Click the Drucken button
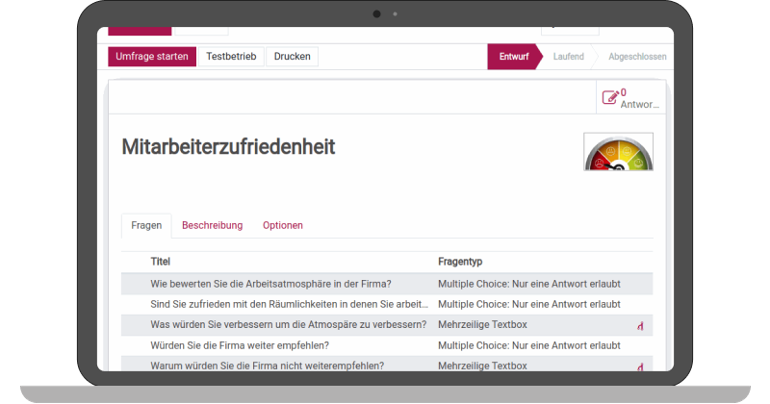 pyautogui.click(x=292, y=57)
